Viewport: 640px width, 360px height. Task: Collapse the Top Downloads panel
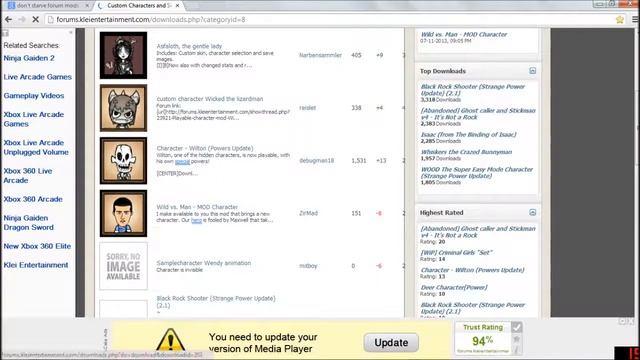coord(532,71)
